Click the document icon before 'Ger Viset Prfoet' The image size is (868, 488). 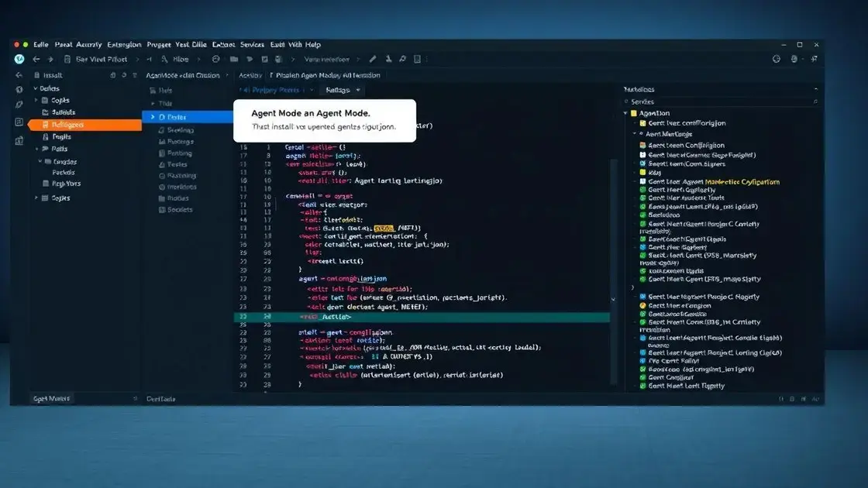[67, 59]
